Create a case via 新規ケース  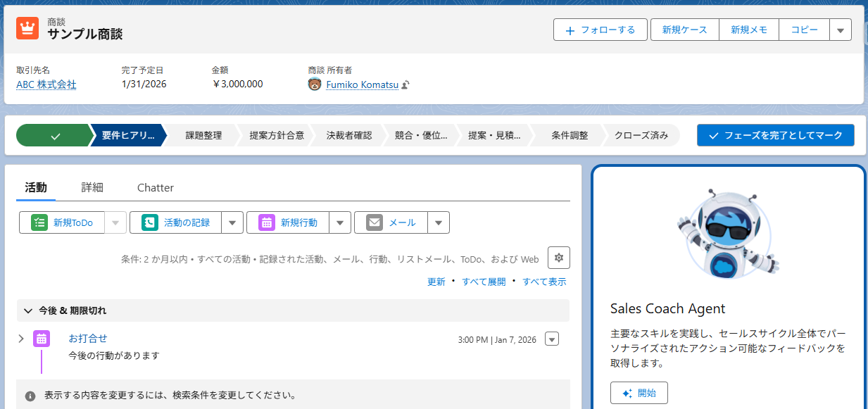click(684, 30)
